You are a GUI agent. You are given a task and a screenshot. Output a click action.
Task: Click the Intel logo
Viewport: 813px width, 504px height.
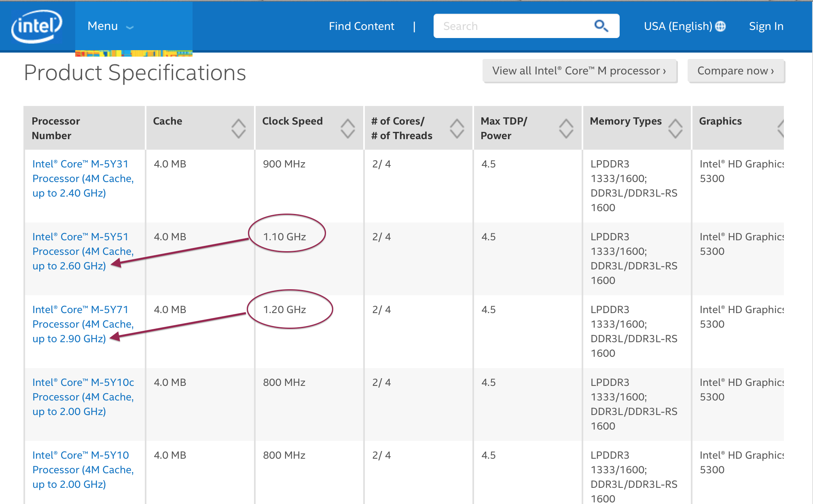coord(37,26)
